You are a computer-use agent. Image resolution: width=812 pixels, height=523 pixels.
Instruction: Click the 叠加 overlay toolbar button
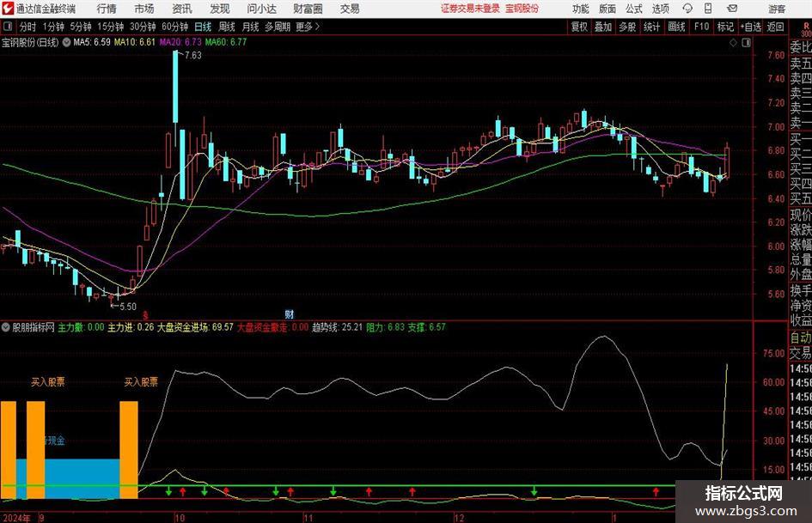pyautogui.click(x=603, y=27)
